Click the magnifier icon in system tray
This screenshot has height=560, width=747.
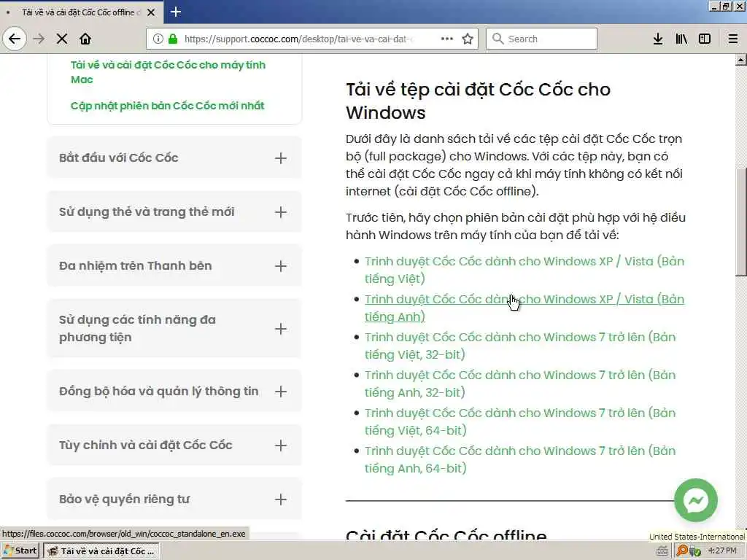(682, 551)
